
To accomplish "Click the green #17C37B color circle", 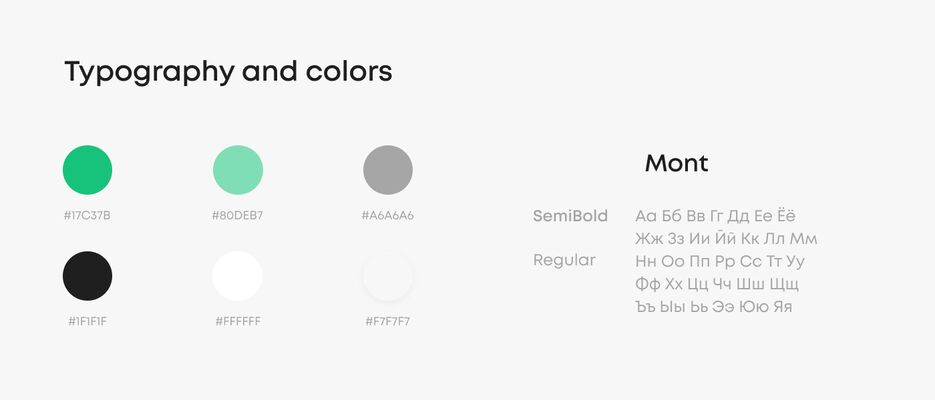I will click(87, 170).
